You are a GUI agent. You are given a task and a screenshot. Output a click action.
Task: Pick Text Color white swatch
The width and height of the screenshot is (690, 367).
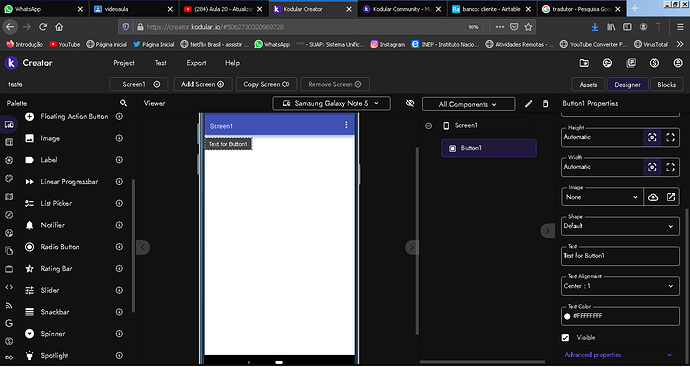coord(567,316)
